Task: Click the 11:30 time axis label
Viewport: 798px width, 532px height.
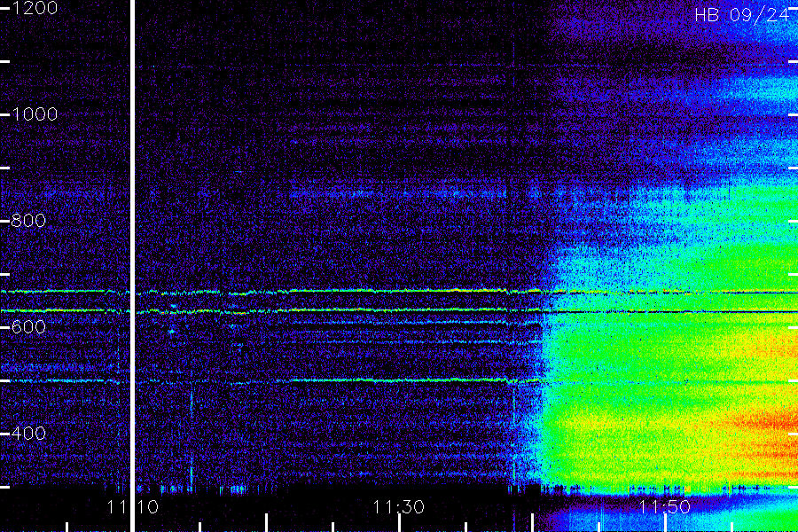Action: click(398, 507)
